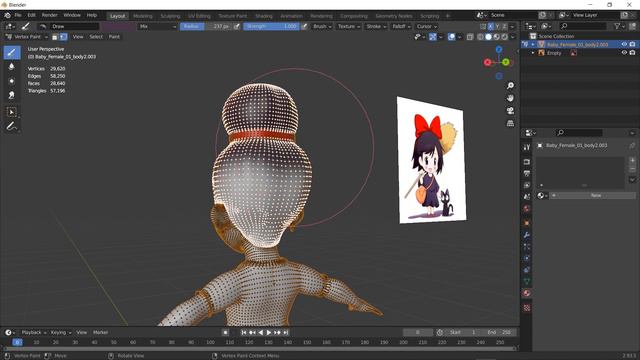Open the Modifiers wrench properties tab
The height and width of the screenshot is (360, 640).
pos(527,235)
